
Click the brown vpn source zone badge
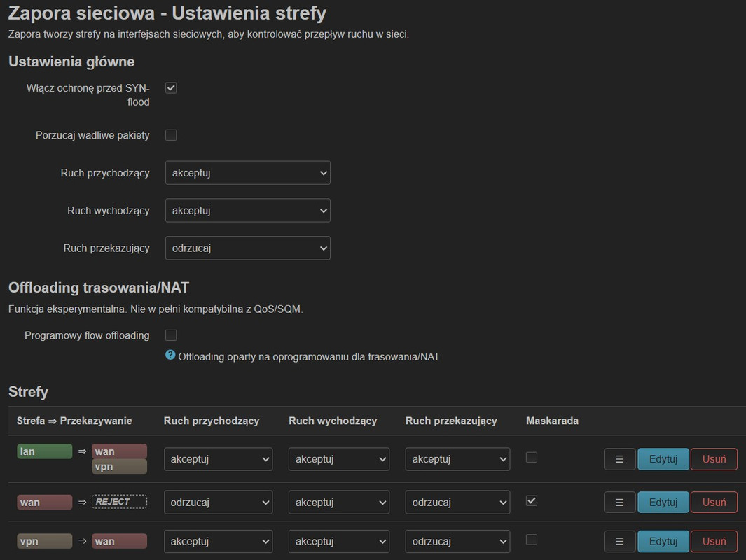click(45, 541)
